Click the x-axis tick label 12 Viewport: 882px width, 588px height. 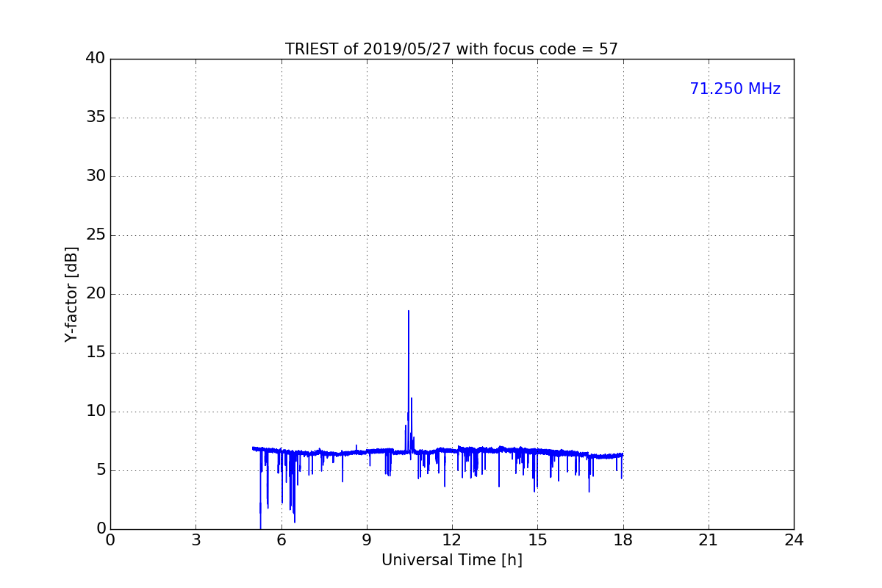coord(452,540)
